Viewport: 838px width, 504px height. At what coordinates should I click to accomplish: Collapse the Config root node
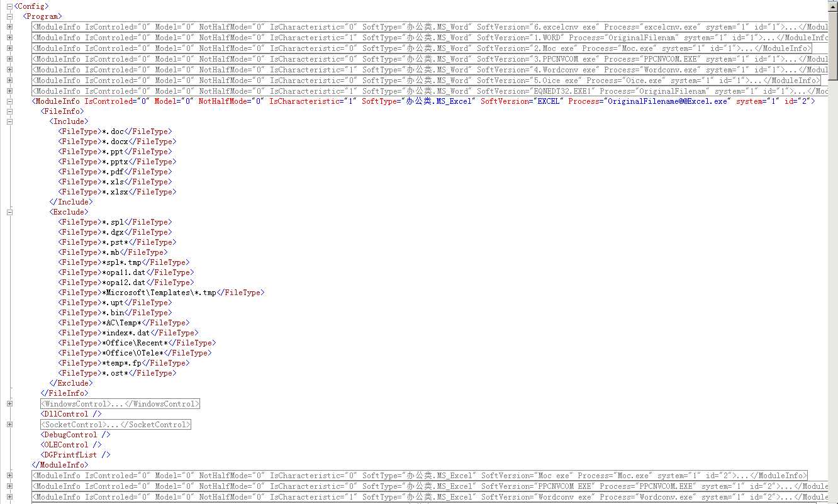(9, 6)
